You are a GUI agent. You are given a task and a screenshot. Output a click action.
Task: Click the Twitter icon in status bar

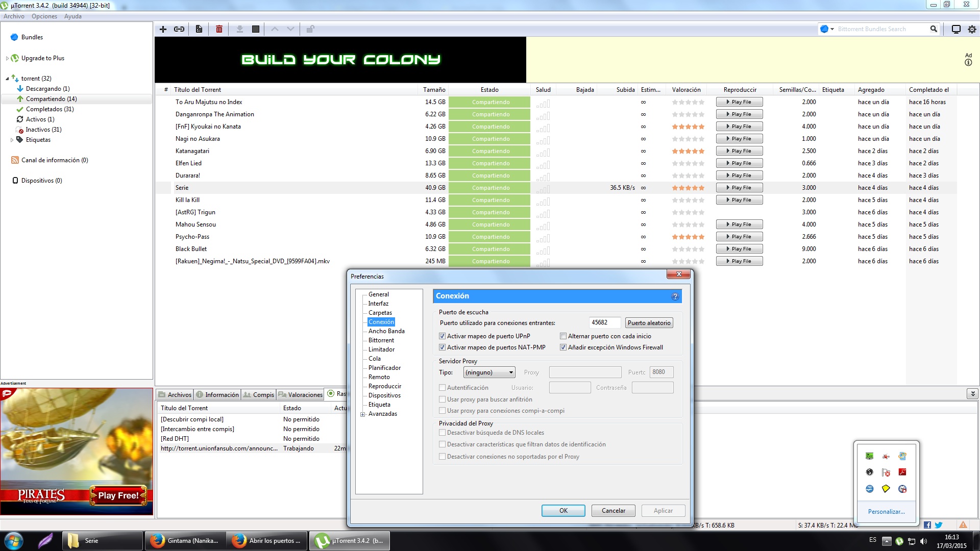click(x=939, y=525)
